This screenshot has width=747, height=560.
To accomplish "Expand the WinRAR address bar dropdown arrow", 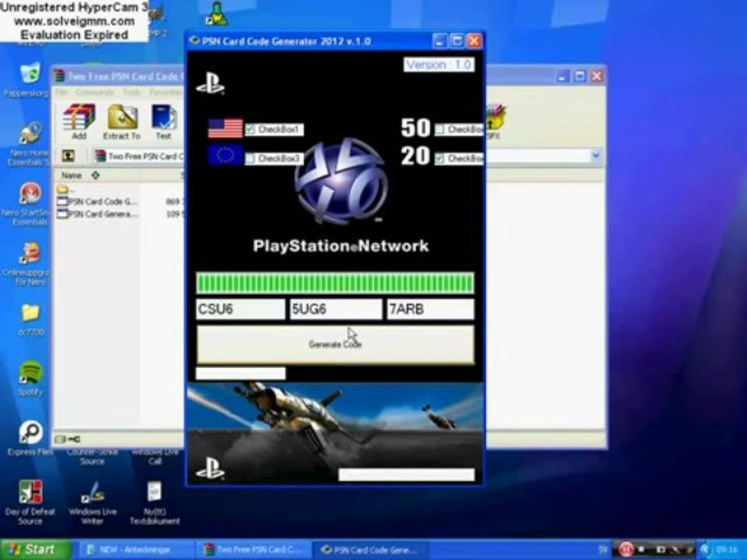I will coord(595,156).
